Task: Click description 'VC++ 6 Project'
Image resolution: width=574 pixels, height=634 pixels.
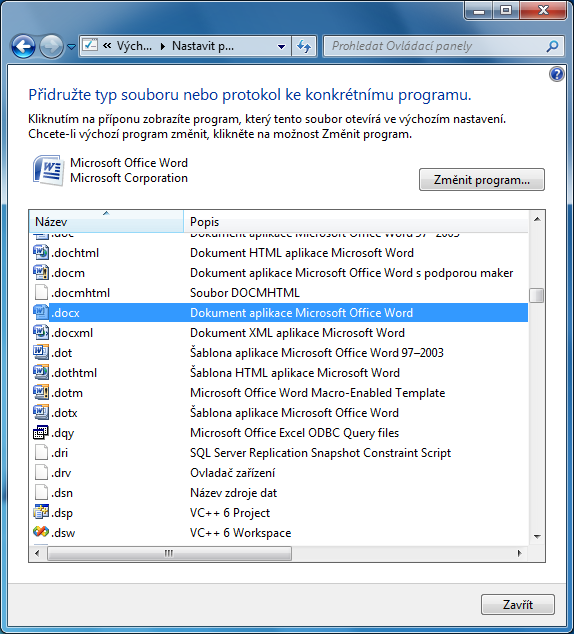Action: 230,513
